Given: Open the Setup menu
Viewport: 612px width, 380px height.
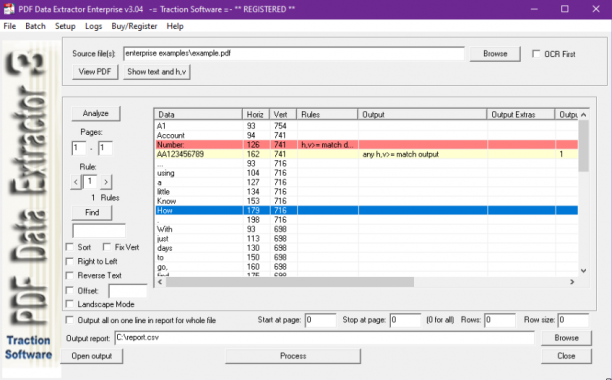Looking at the screenshot, I should coord(65,26).
